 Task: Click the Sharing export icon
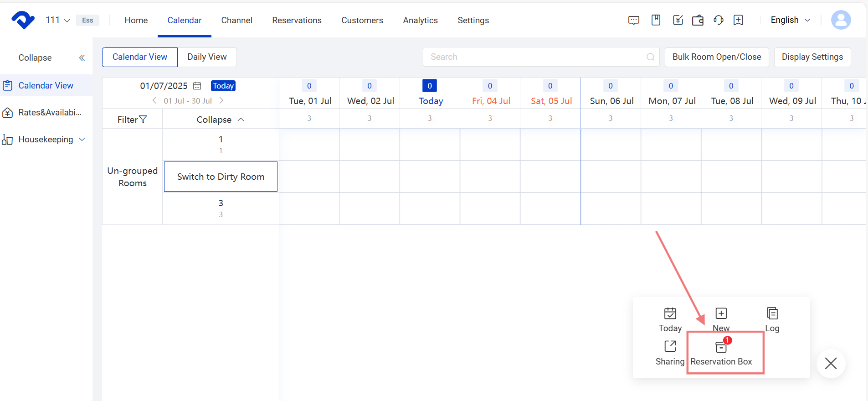pyautogui.click(x=670, y=347)
